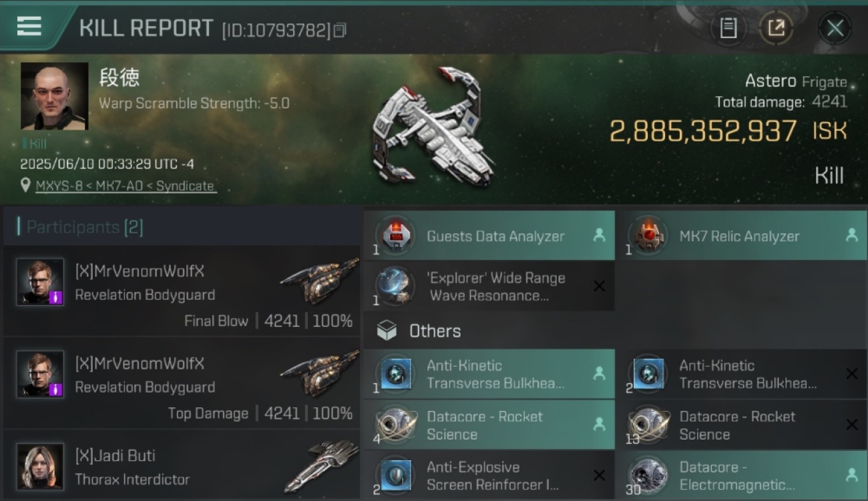Select the 'Explorer' Wide Range Wave Resonance item
Screen dimensions: 868x501
(489, 287)
